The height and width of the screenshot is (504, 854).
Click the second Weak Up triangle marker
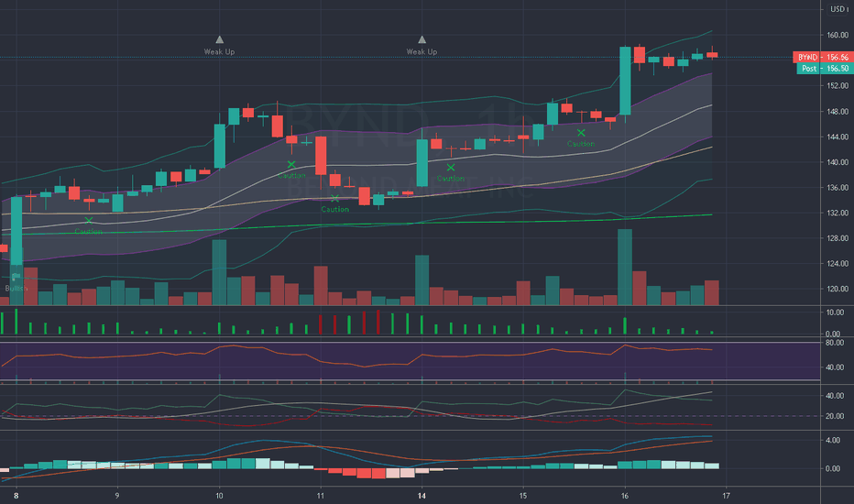422,39
